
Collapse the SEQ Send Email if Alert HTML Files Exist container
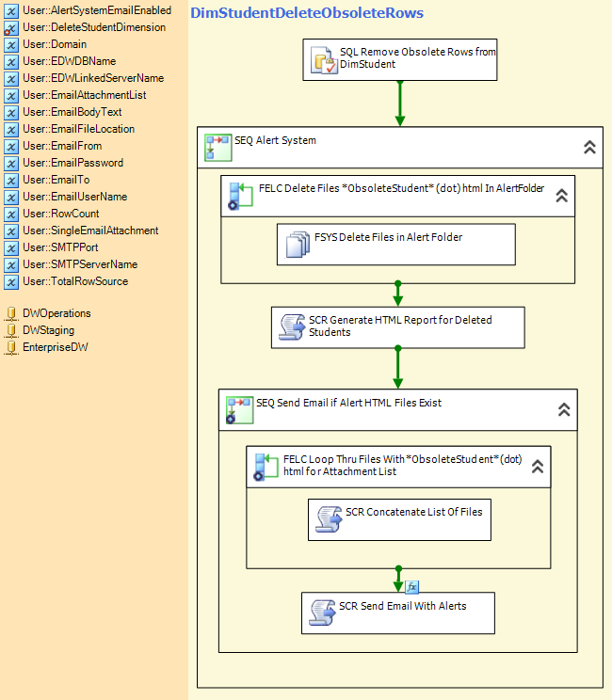coord(564,409)
